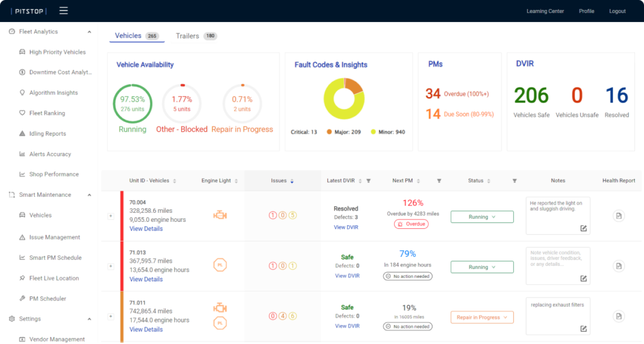Viewport: 644px width, 344px height.
Task: Filter the Latest DVIR column
Action: (368, 181)
